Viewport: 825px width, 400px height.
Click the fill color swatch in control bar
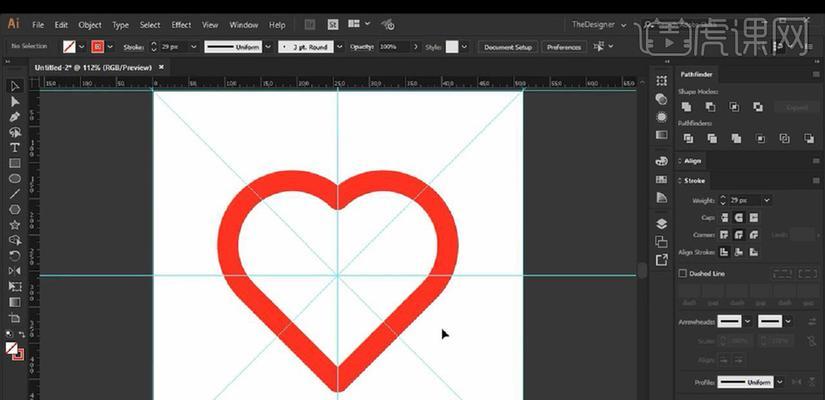[x=69, y=47]
